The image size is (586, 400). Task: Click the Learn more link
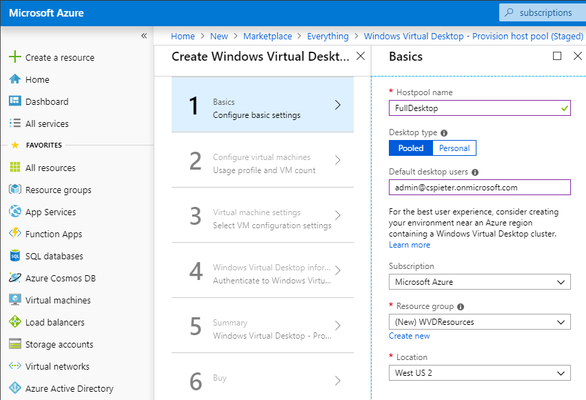coord(409,245)
